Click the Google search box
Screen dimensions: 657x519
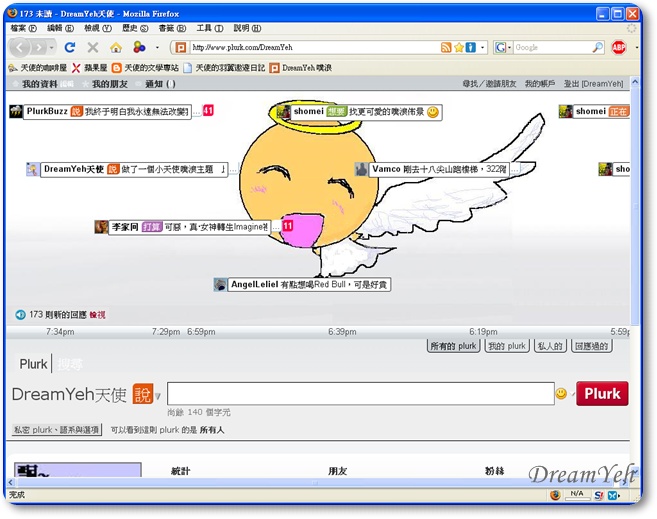pyautogui.click(x=552, y=47)
